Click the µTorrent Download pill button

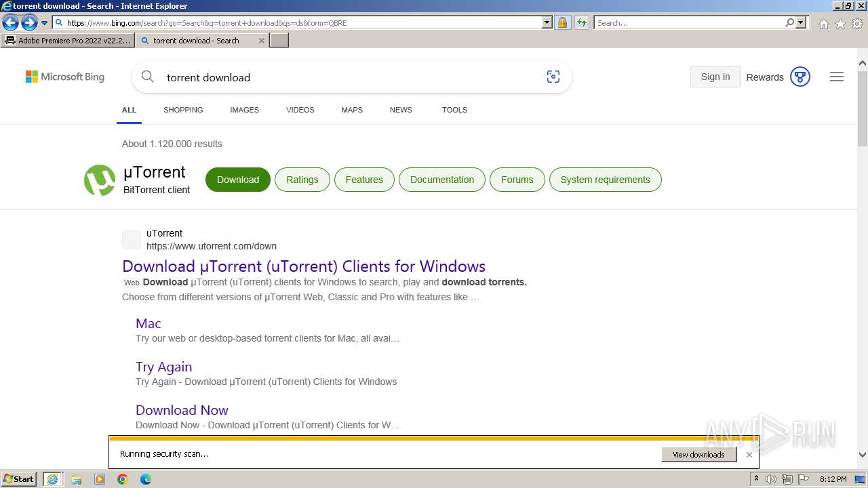pyautogui.click(x=238, y=180)
